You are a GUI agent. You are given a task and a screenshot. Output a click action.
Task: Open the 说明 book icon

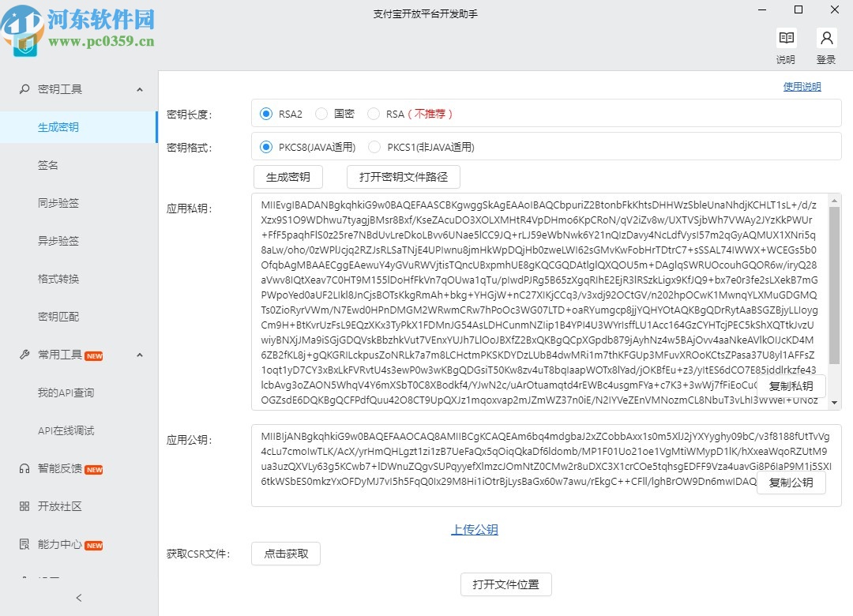pos(786,38)
